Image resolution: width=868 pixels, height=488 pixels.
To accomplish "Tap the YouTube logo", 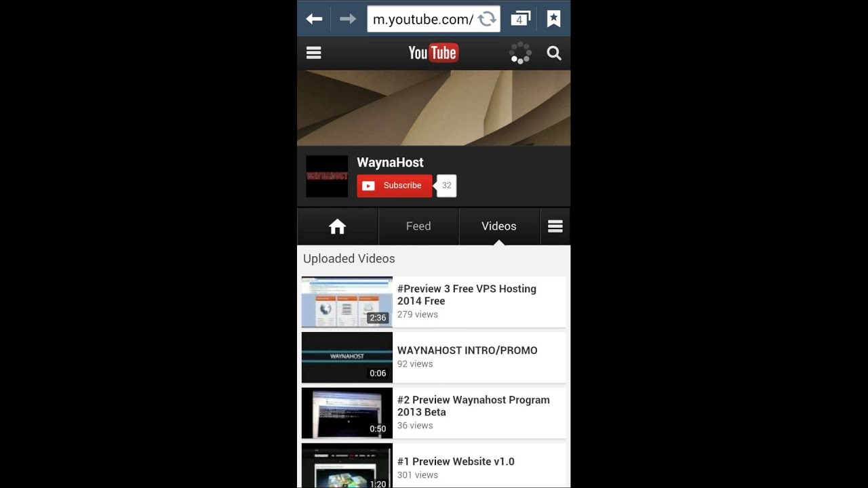I will pos(433,53).
